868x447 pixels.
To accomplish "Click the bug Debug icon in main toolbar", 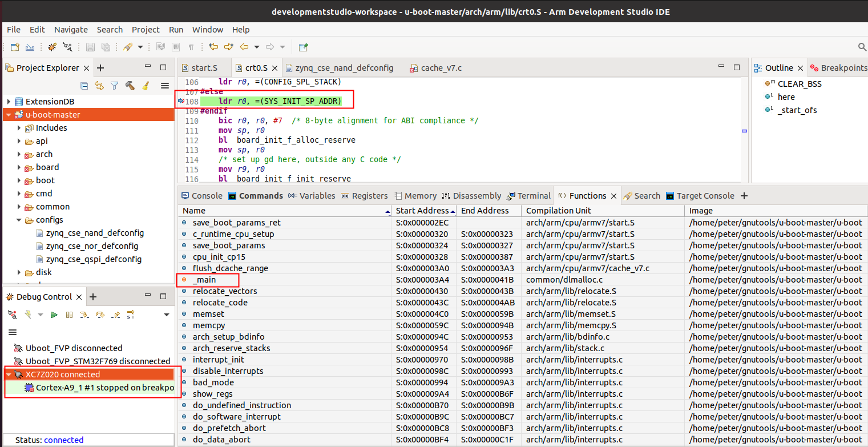I will pyautogui.click(x=53, y=47).
